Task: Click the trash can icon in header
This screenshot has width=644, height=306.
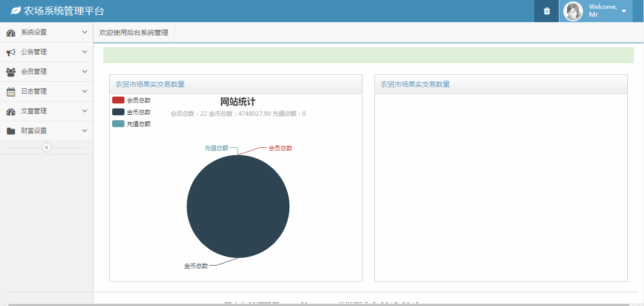Action: click(x=547, y=11)
